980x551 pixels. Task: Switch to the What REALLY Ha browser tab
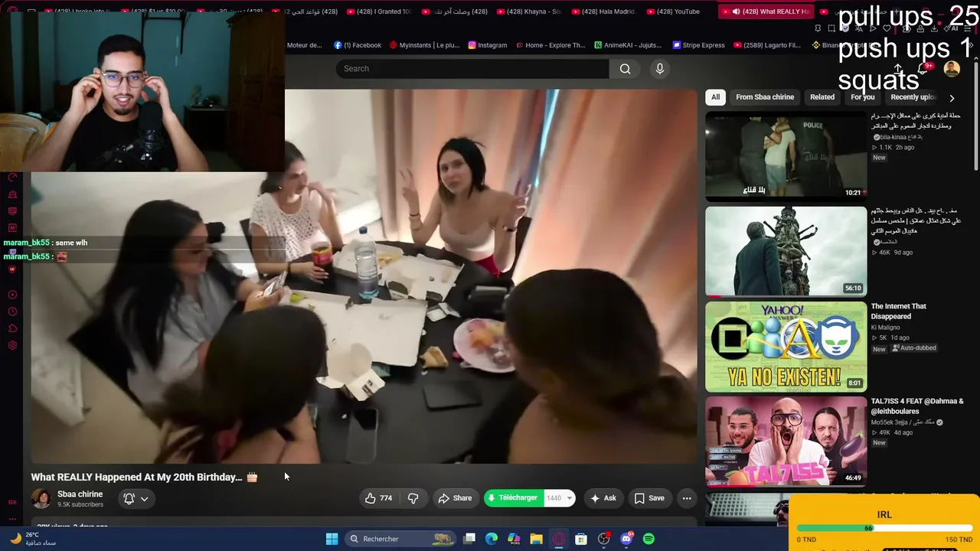pyautogui.click(x=766, y=11)
